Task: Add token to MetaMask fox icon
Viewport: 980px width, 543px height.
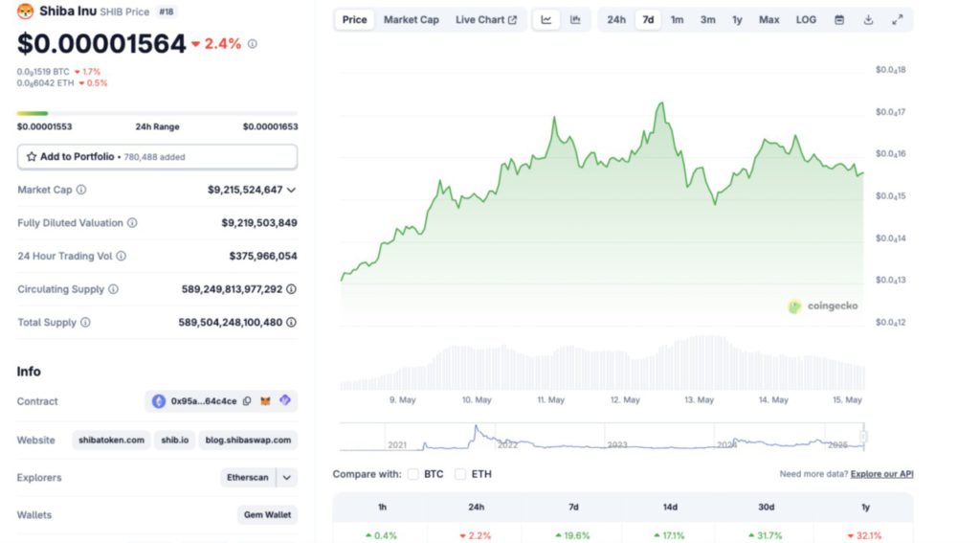Action: (x=266, y=401)
